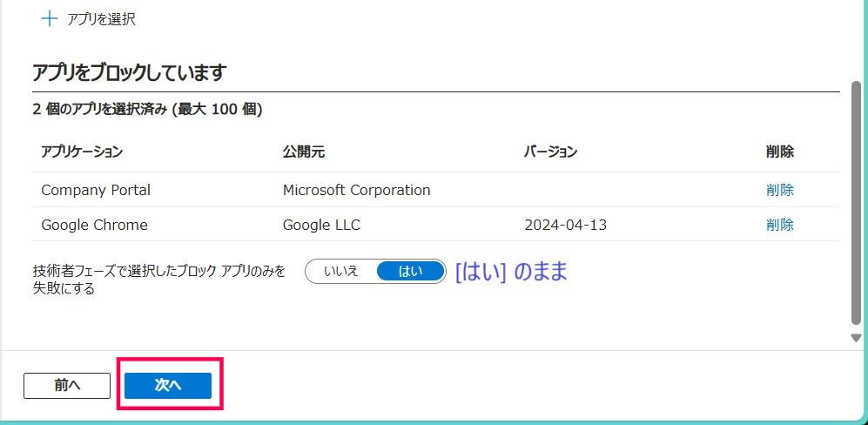Click the Microsoft Corporation publisher cell
Screen dimensions: 868x425
[356, 190]
